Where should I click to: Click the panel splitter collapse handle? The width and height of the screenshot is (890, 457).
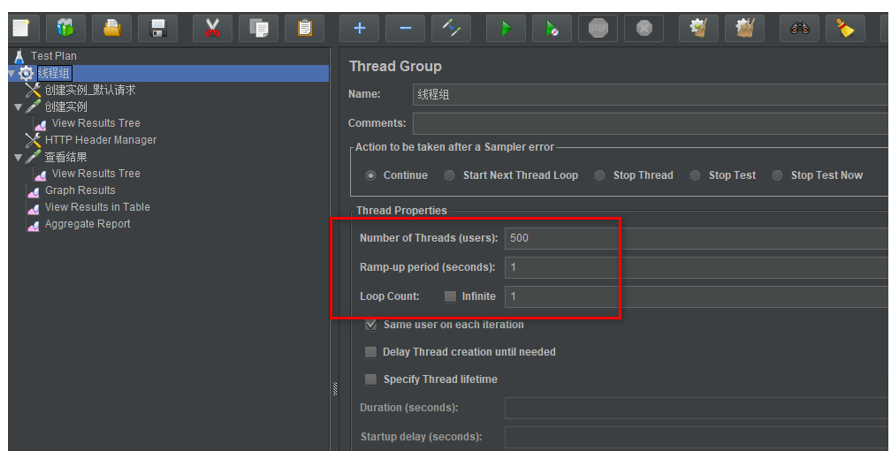[335, 389]
